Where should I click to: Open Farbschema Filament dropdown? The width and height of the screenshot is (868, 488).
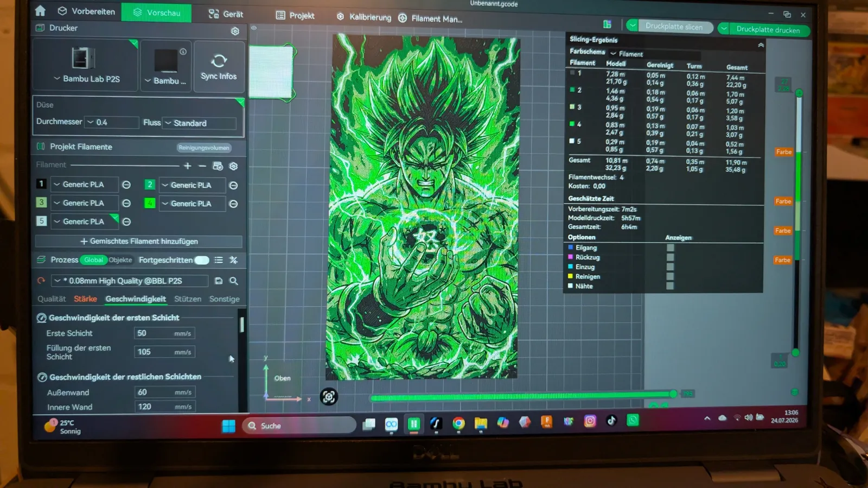click(654, 54)
